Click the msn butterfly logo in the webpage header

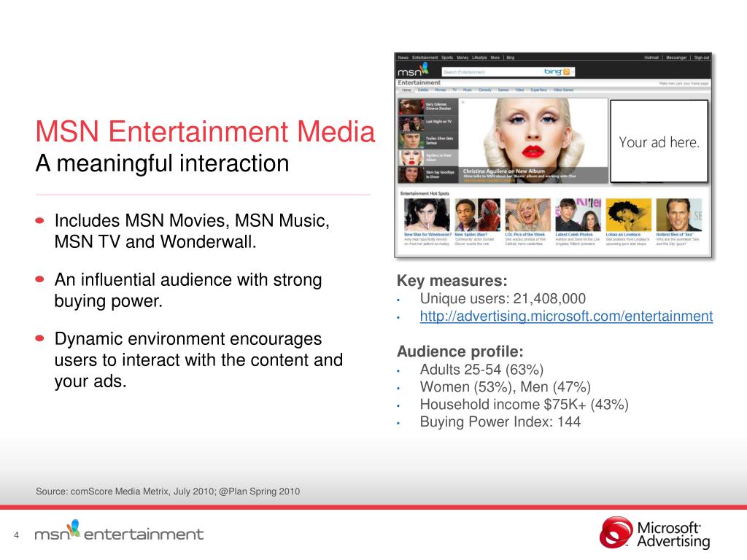(413, 71)
